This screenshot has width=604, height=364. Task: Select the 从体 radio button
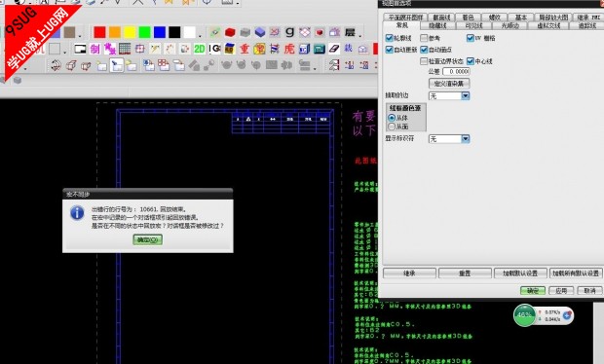[x=392, y=118]
